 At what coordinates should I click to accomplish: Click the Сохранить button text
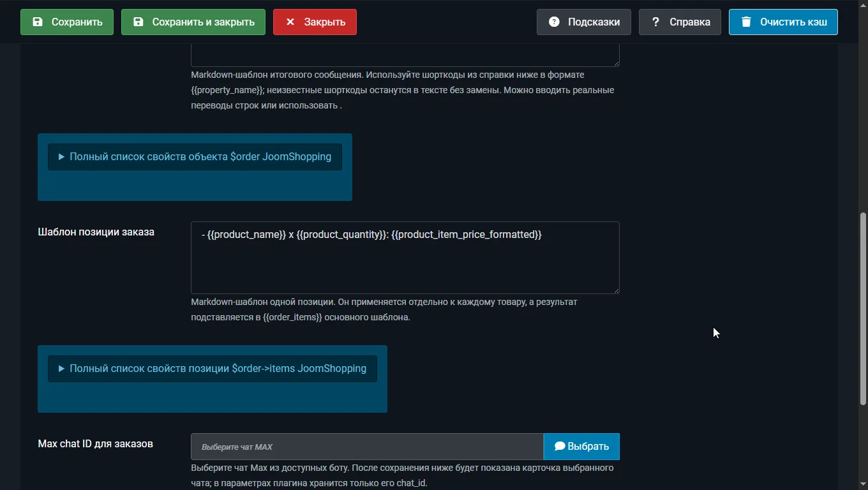click(x=77, y=22)
